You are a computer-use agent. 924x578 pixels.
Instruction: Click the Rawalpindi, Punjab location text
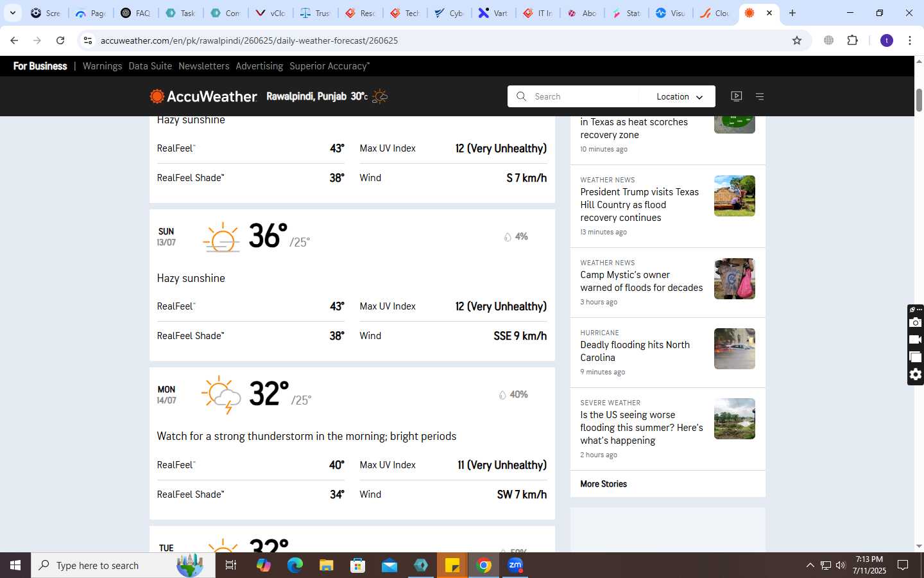306,96
